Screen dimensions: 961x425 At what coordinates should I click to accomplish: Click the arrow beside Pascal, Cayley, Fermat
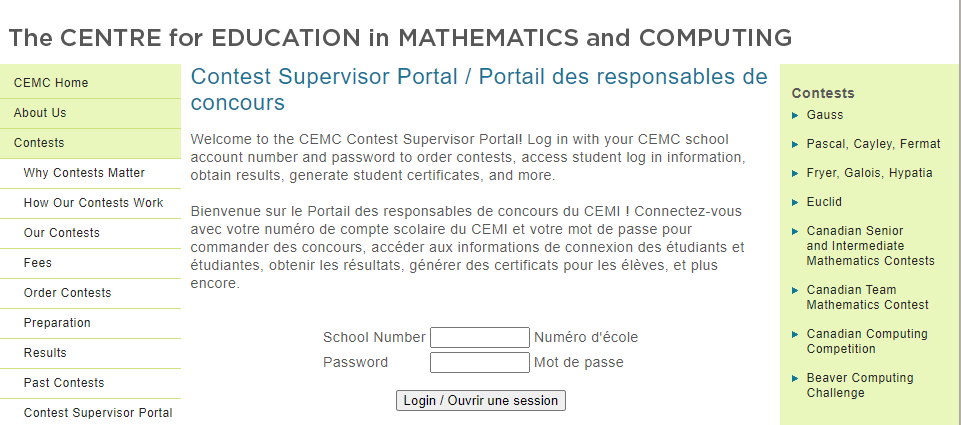point(795,144)
